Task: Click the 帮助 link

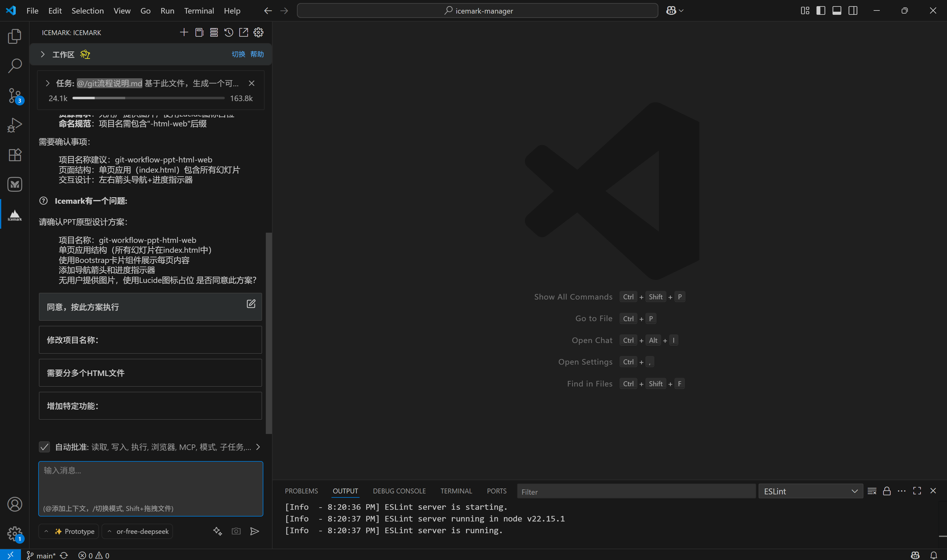Action: pyautogui.click(x=257, y=54)
